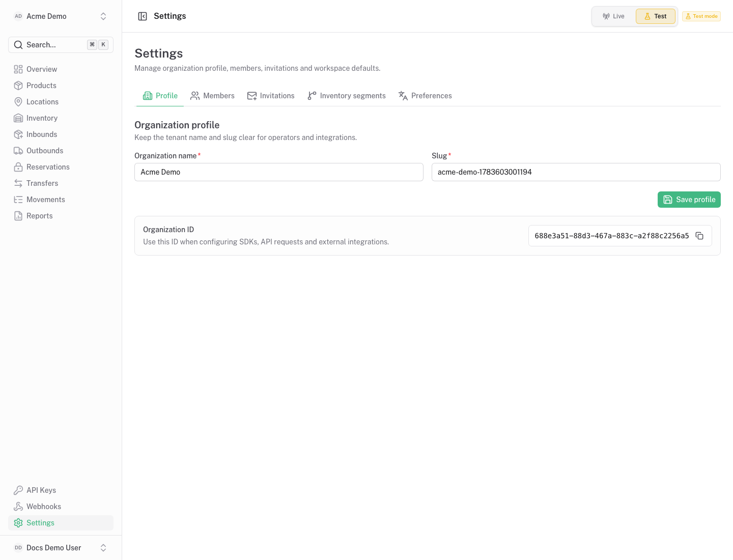This screenshot has height=560, width=733.
Task: Click the Transfers arrows icon
Action: pyautogui.click(x=18, y=183)
